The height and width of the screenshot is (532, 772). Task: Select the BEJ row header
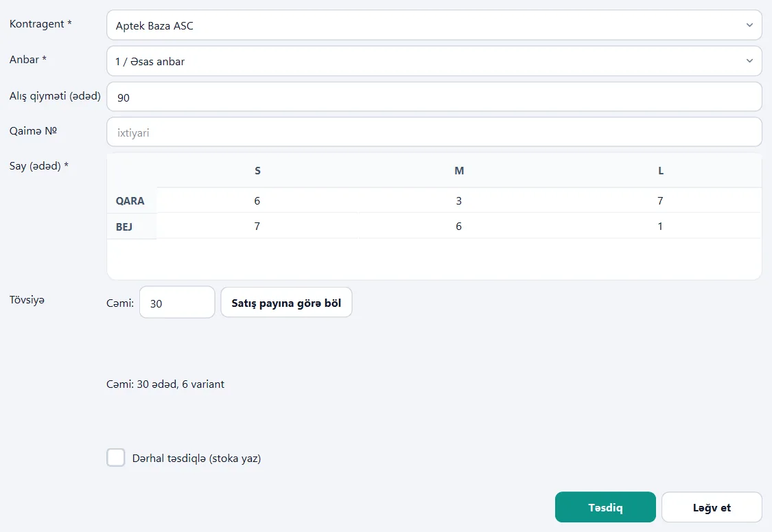click(124, 227)
